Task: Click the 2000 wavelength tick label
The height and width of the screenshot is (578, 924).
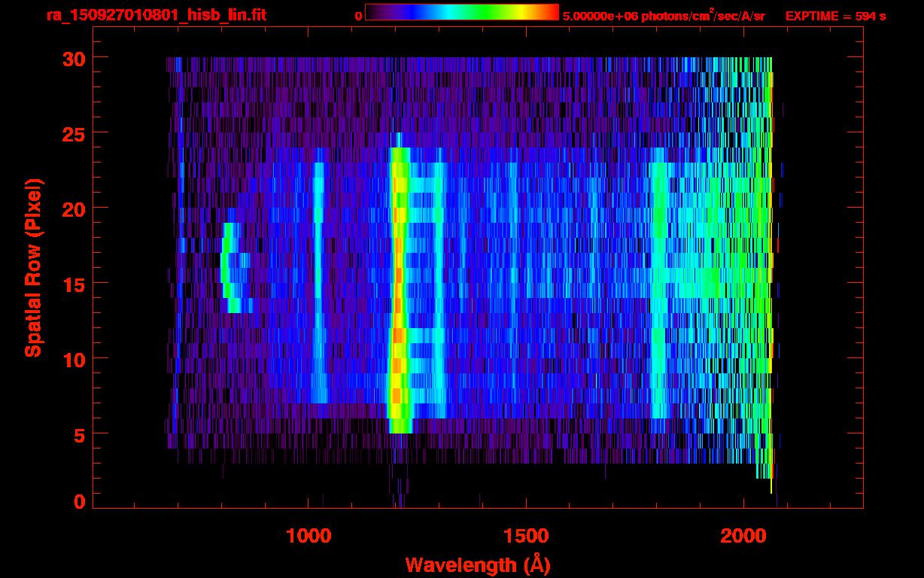Action: (744, 536)
